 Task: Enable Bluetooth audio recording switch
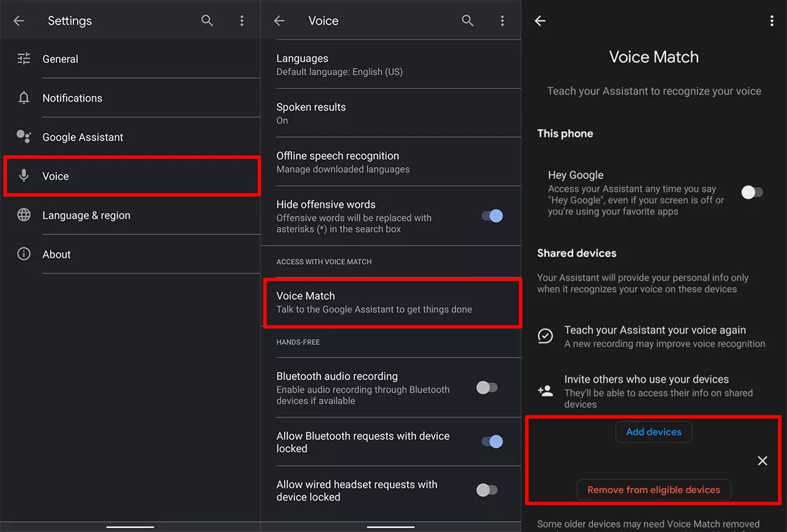[487, 388]
